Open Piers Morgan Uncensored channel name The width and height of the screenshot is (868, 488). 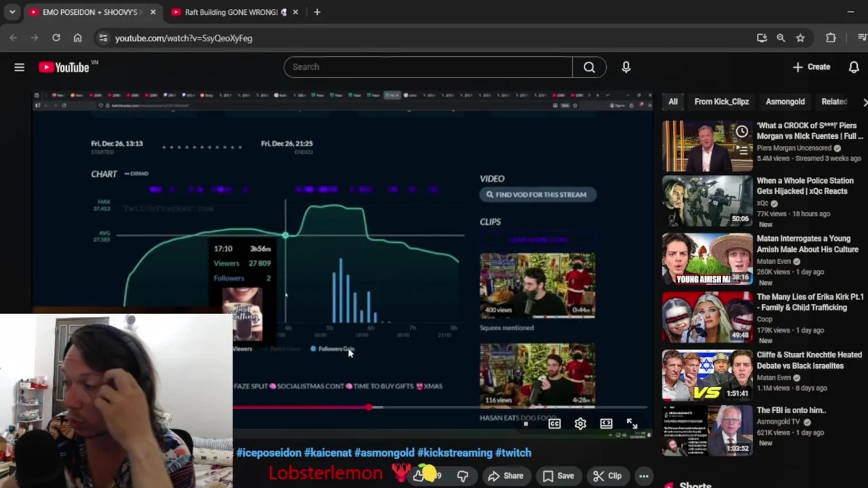tap(794, 148)
